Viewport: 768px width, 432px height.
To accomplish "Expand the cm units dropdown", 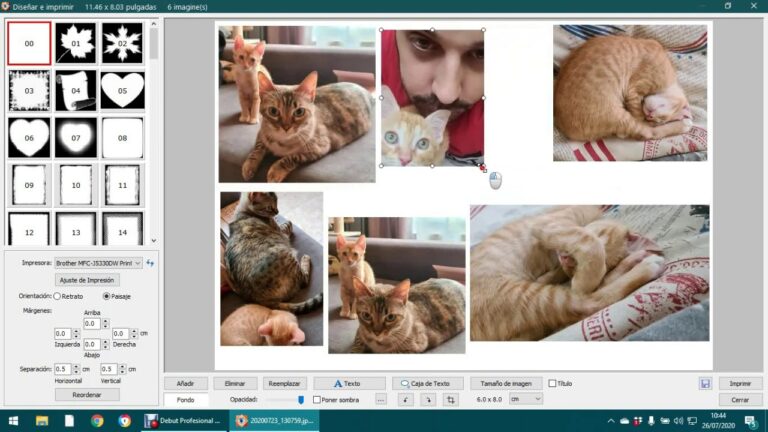I will 526,399.
